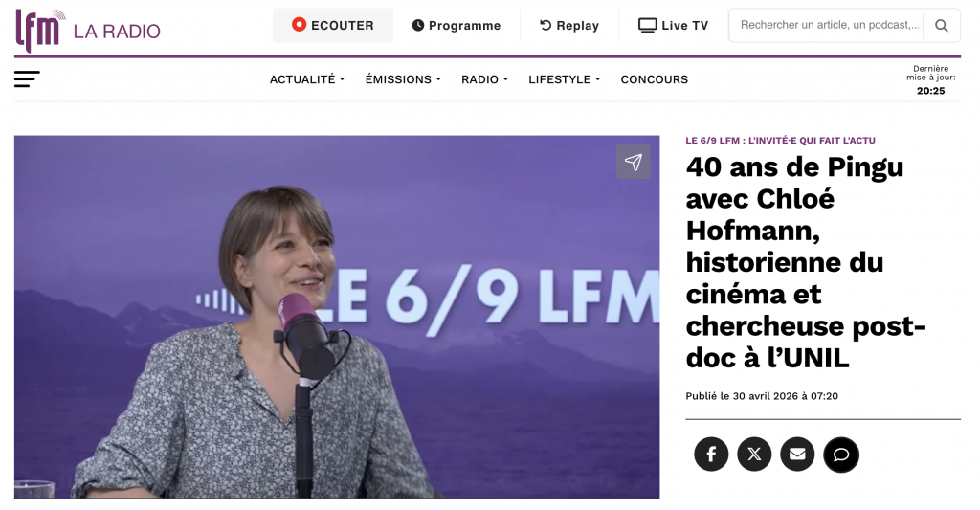This screenshot has width=980, height=510.
Task: Expand the ACTUALITÉ dropdown
Action: [307, 79]
